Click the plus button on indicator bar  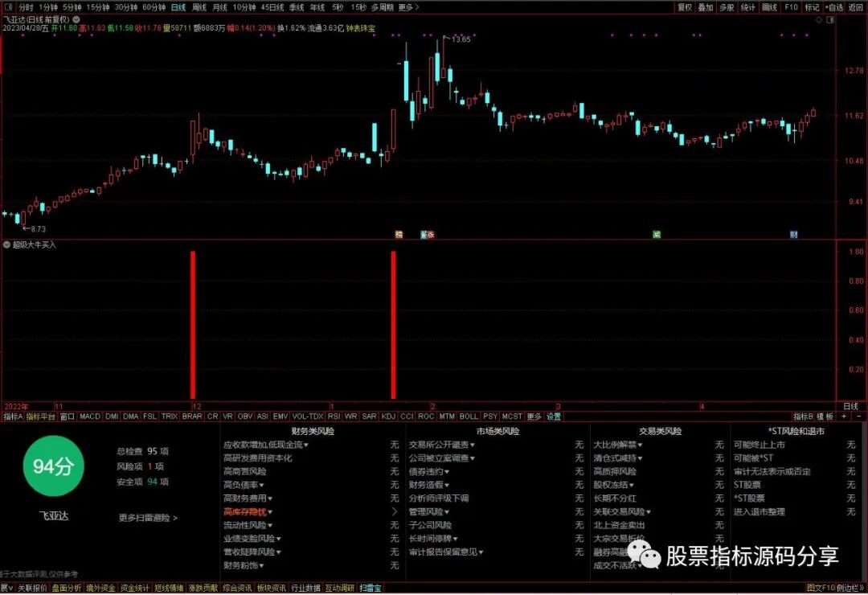click(844, 416)
